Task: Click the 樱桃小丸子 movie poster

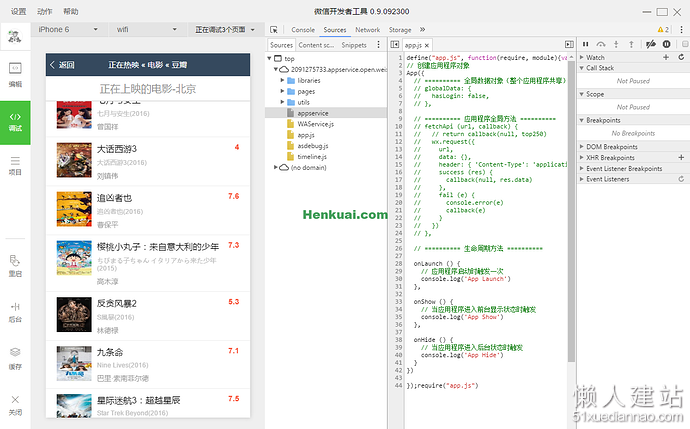Action: [x=74, y=257]
